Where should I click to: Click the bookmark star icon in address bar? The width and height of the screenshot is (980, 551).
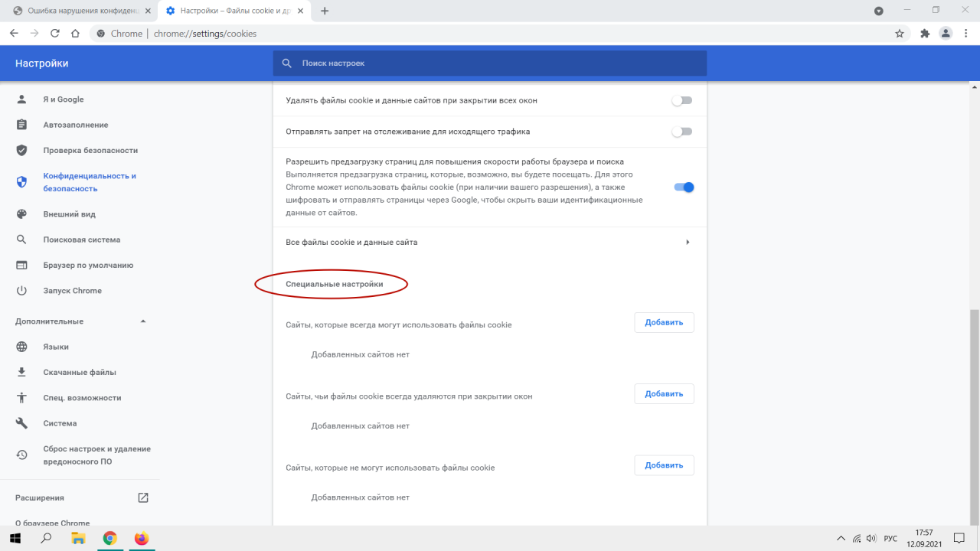tap(900, 34)
